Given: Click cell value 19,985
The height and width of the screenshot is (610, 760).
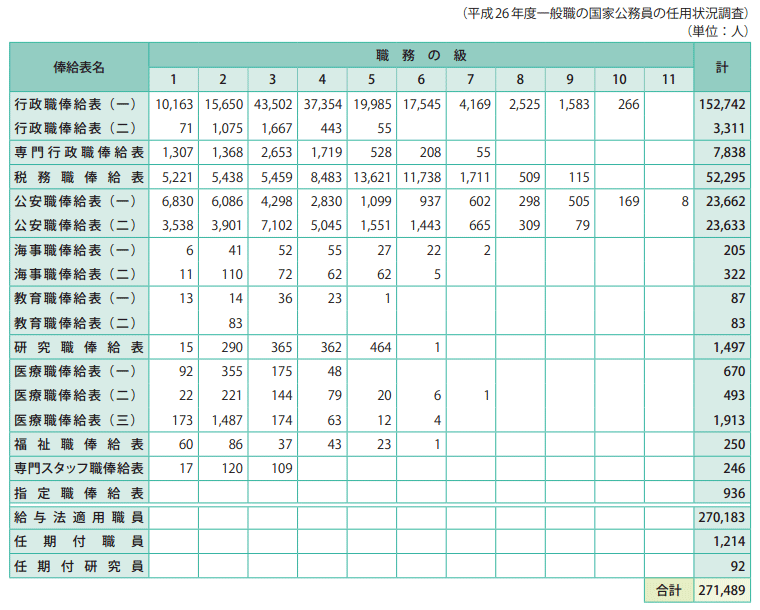Looking at the screenshot, I should 372,104.
